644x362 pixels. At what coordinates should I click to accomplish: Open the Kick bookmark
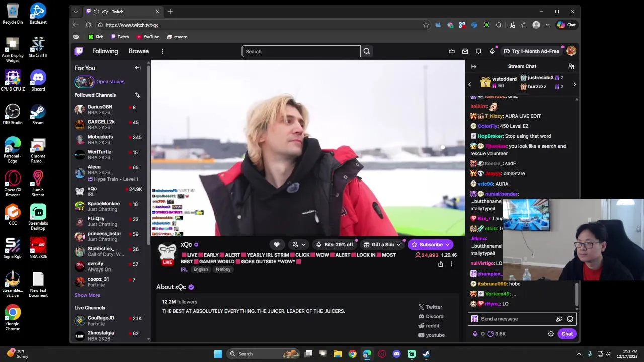(x=95, y=37)
